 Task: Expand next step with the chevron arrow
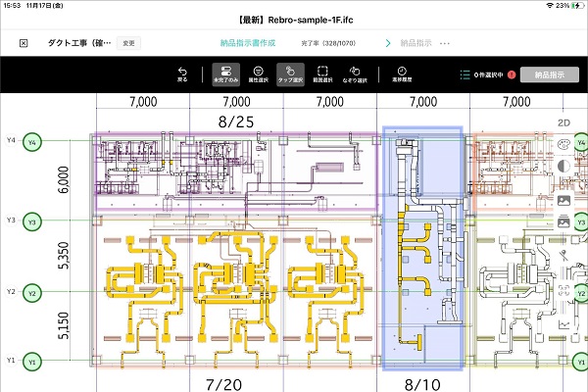tap(388, 43)
